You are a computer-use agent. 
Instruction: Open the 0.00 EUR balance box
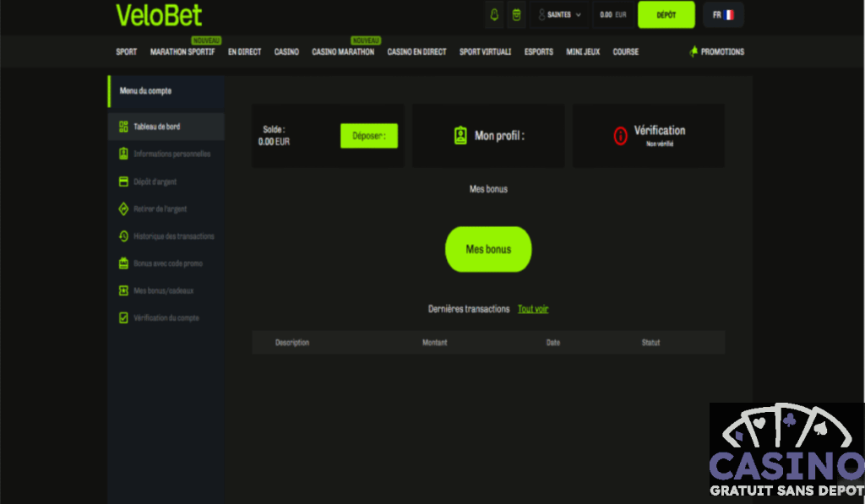click(x=613, y=15)
